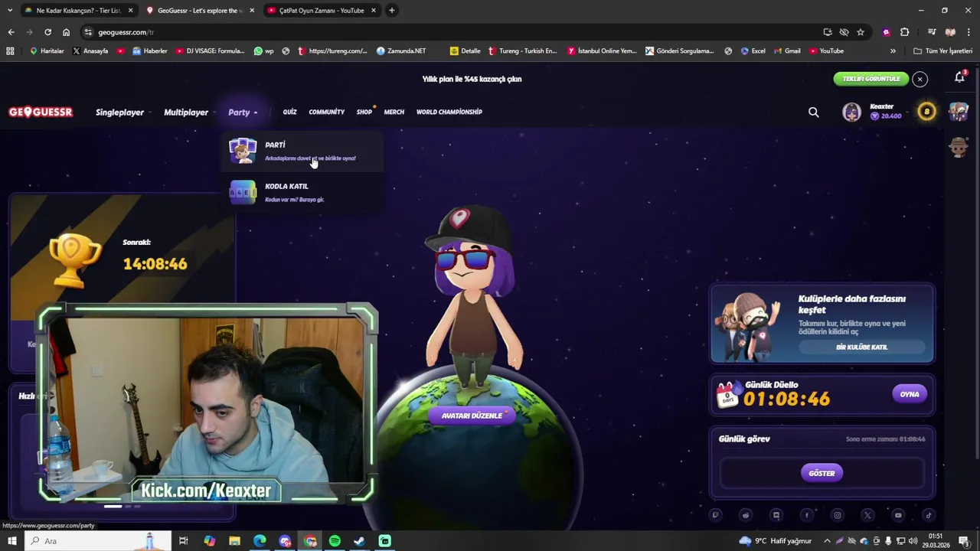This screenshot has height=551, width=980.
Task: Open GeoGuessr's Reddit link
Action: (x=746, y=515)
